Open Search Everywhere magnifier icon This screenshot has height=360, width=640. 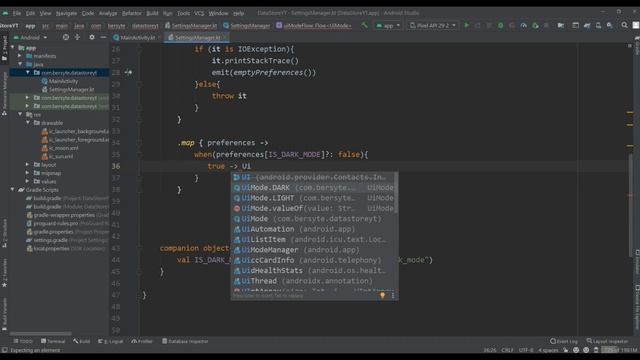[x=624, y=25]
